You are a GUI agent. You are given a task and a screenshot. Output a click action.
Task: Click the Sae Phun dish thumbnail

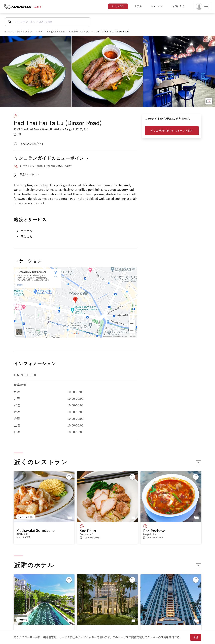107,497
